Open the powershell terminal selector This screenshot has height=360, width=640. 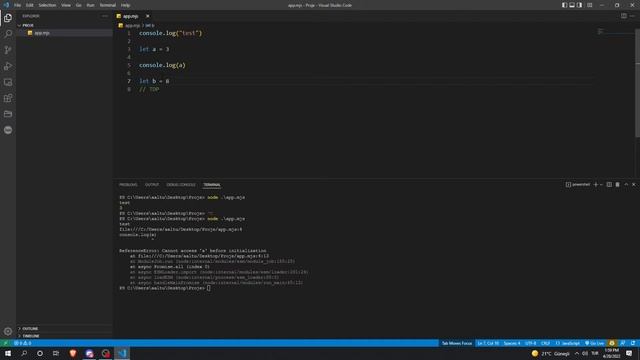click(x=578, y=184)
